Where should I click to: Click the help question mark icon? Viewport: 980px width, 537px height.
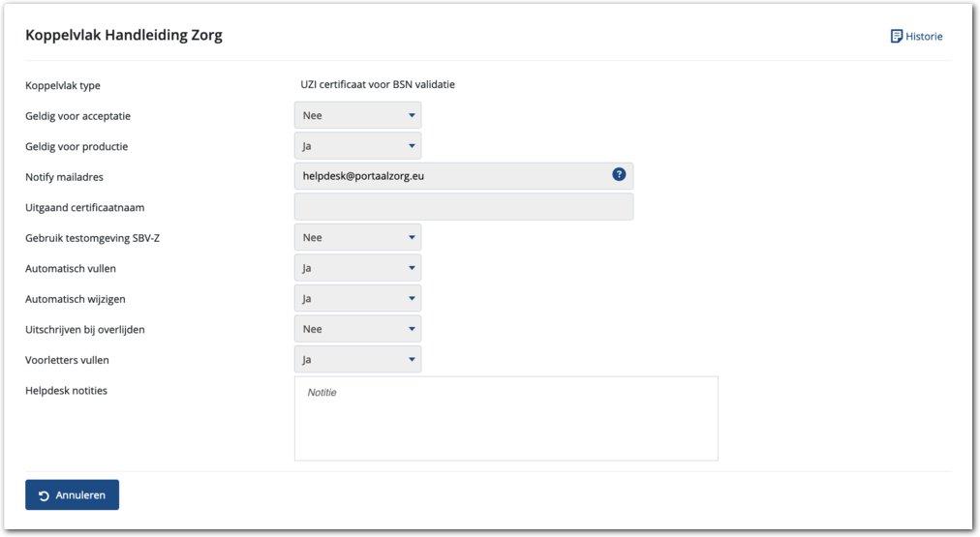[620, 175]
